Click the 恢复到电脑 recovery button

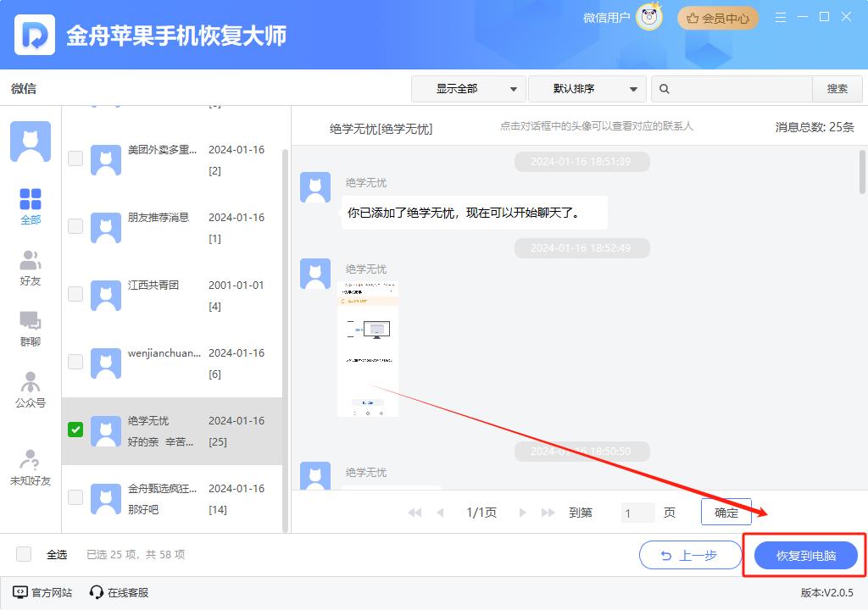(804, 555)
